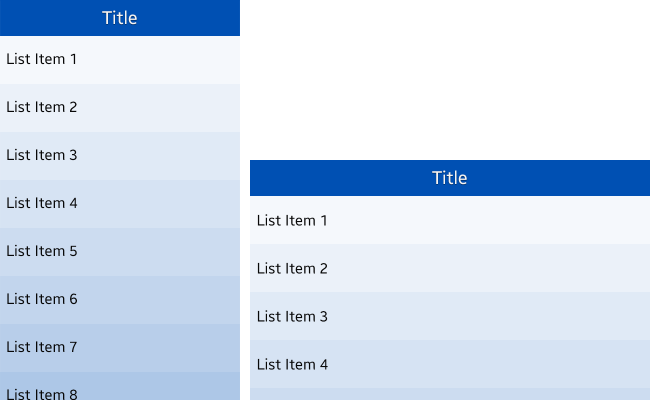
Task: Click the empty white area above the right list
Action: [450, 80]
